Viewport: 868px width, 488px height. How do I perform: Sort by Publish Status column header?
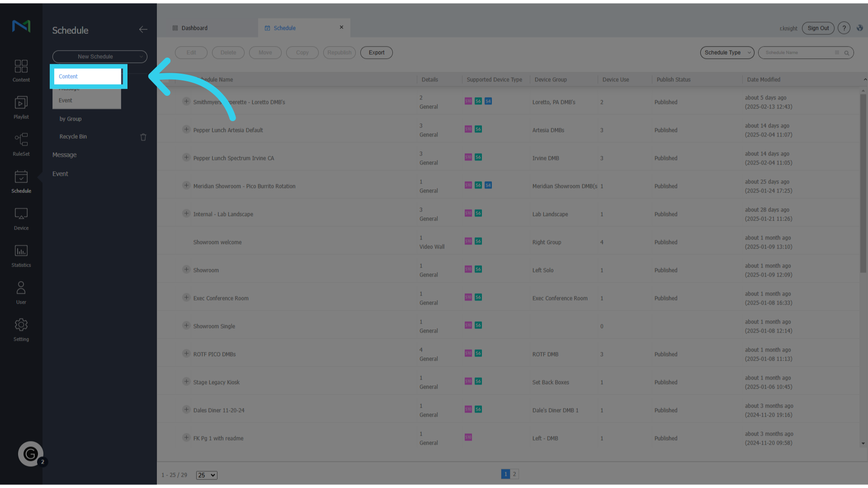coord(674,80)
